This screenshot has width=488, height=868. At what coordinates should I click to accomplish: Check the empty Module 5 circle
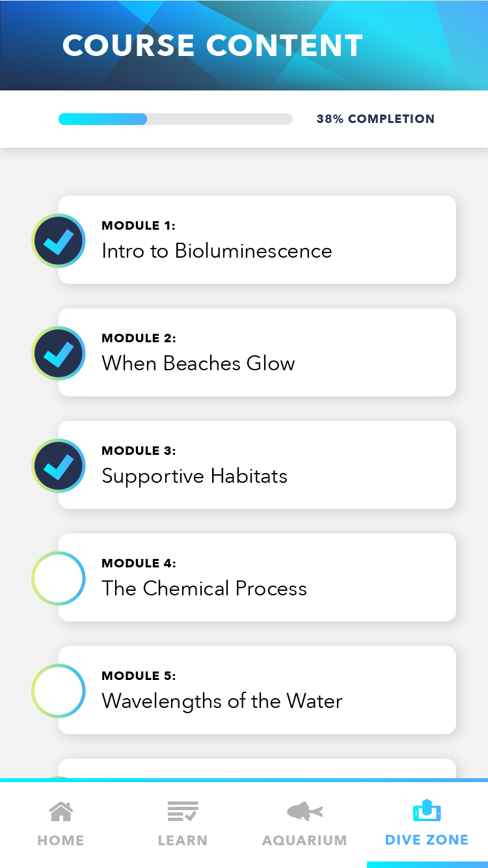tap(59, 691)
